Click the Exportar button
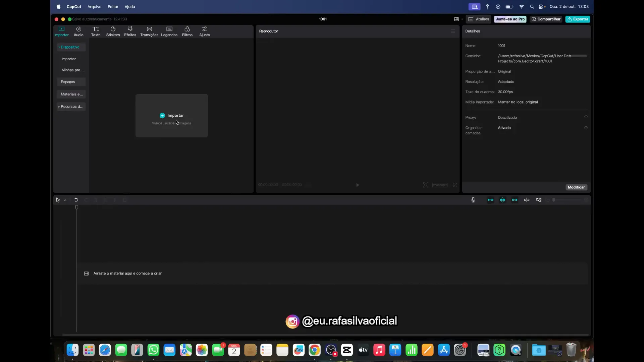 point(578,19)
